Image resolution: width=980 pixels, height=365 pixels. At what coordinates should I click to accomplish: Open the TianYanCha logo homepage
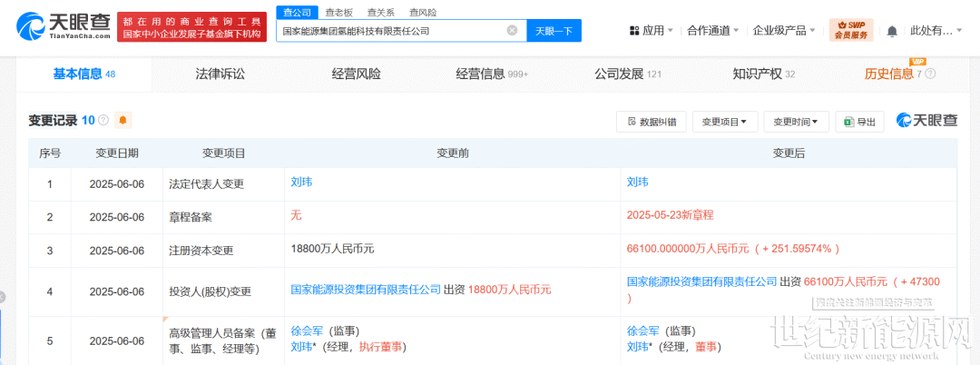point(63,25)
